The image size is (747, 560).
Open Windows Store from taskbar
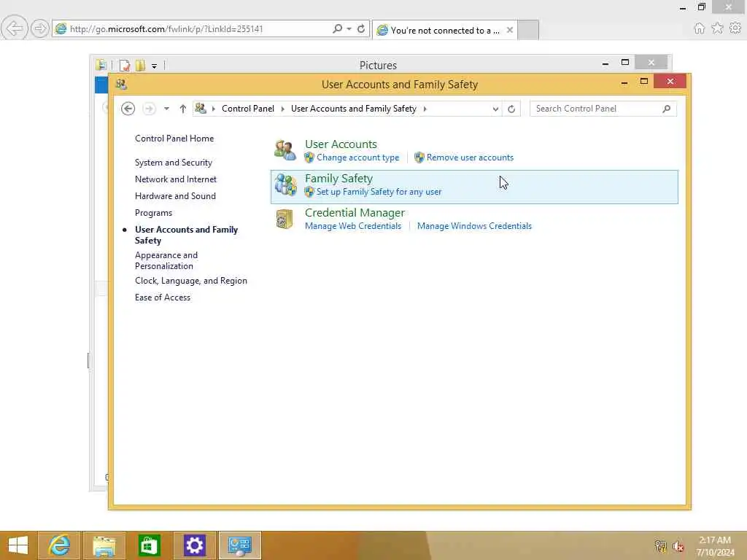(149, 545)
